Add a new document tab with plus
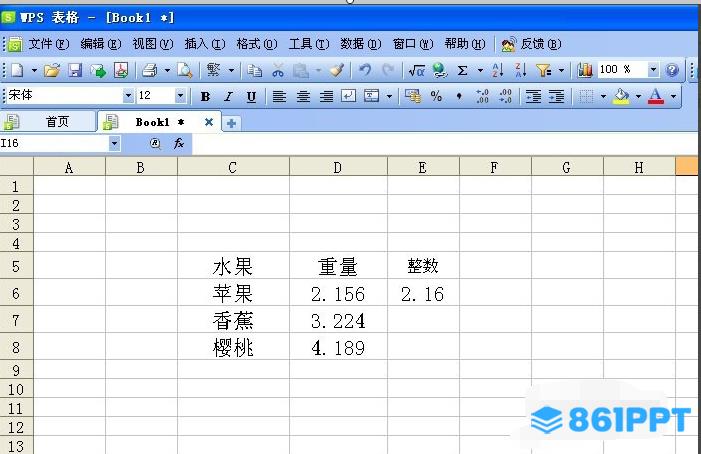The image size is (701, 454). point(231,123)
